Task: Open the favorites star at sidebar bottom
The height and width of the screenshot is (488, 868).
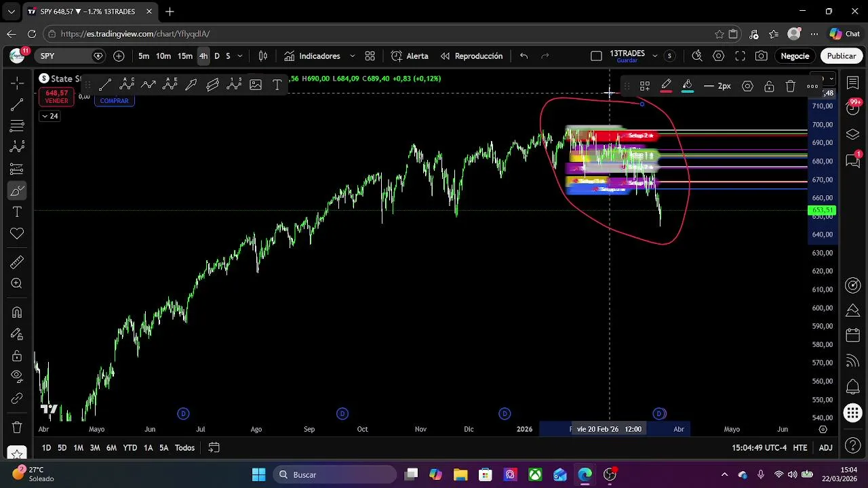Action: 17,453
